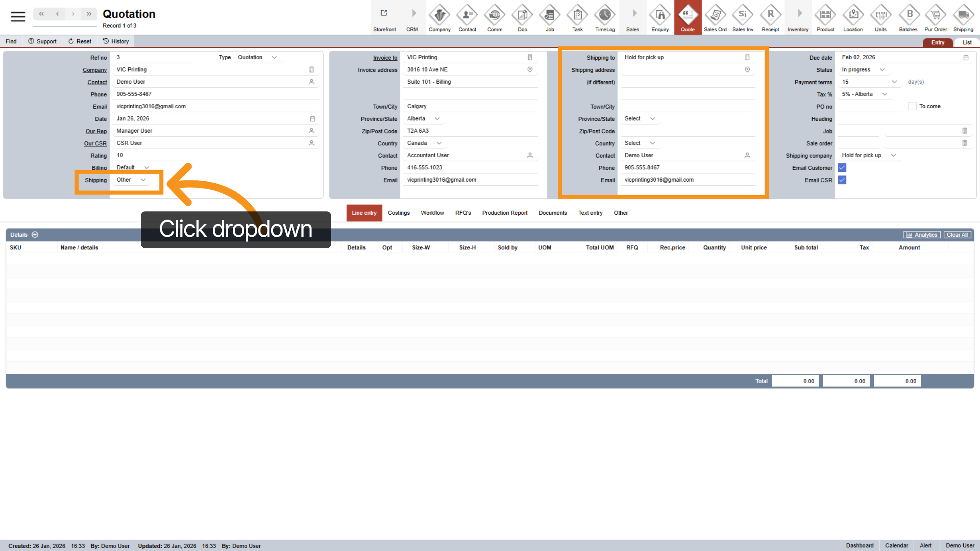Switch to the Costings tab
The width and height of the screenshot is (980, 551).
pyautogui.click(x=399, y=213)
